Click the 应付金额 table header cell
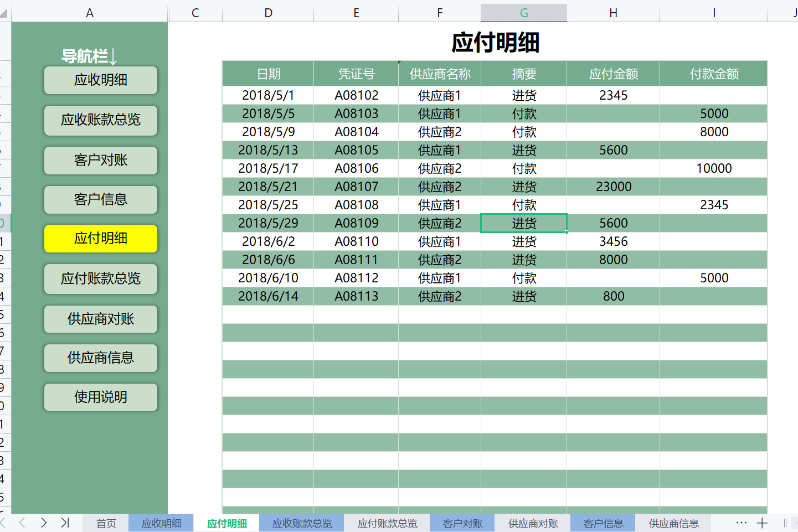Screen dimensions: 798x532 [613, 74]
